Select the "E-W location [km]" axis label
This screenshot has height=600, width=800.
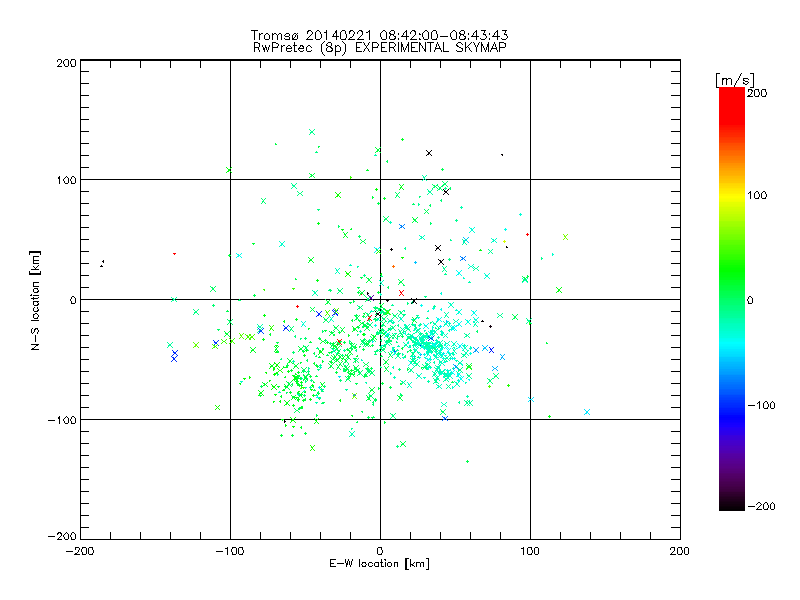[x=379, y=564]
